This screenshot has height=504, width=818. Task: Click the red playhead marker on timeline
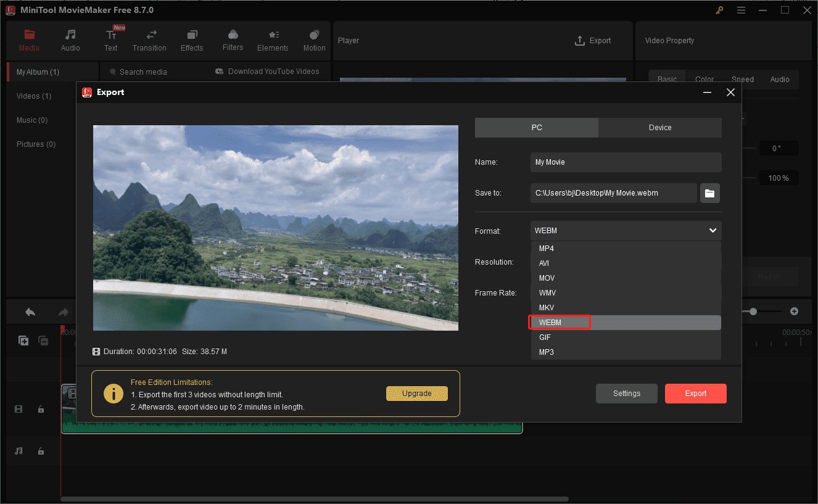point(62,330)
